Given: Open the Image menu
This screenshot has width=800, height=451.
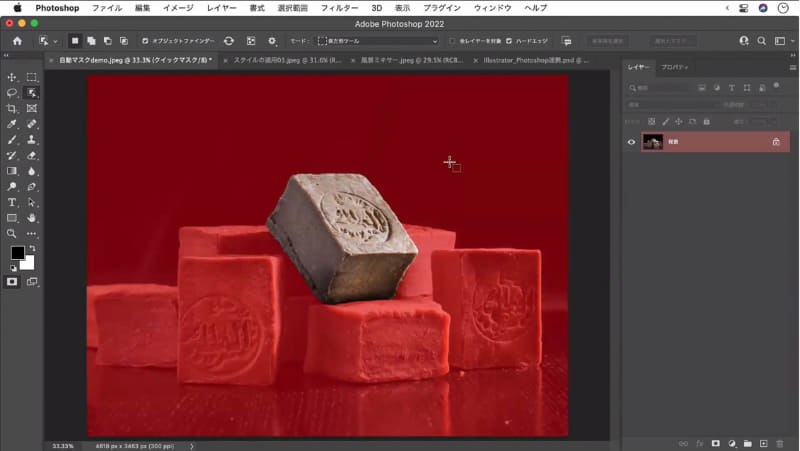Looking at the screenshot, I should tap(178, 8).
